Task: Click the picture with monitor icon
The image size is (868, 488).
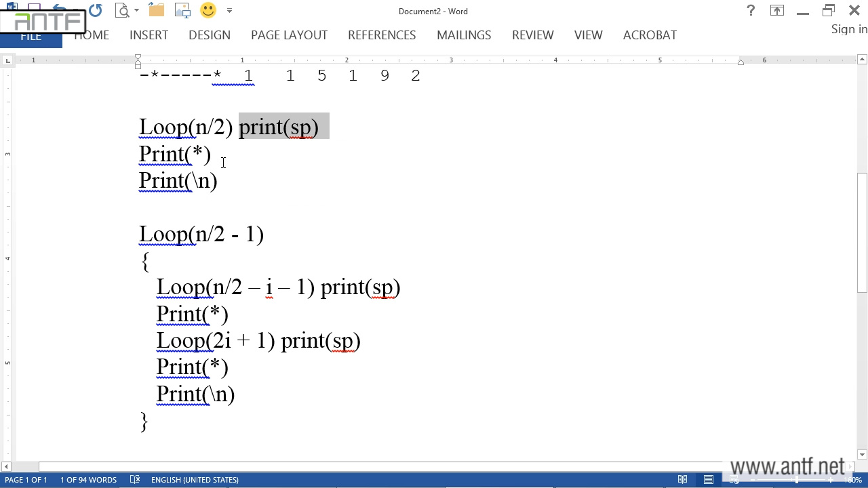Action: 182,11
